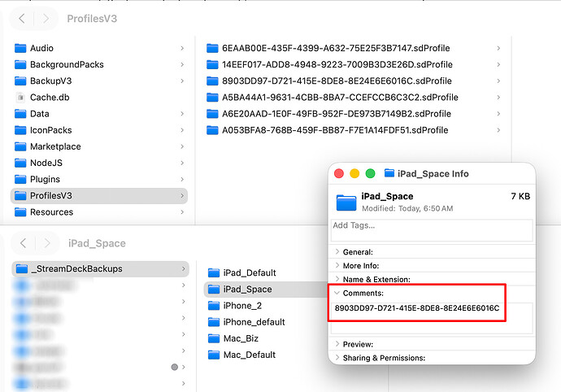The image size is (561, 392).
Task: Select the iPad_Space folder row
Action: point(267,290)
